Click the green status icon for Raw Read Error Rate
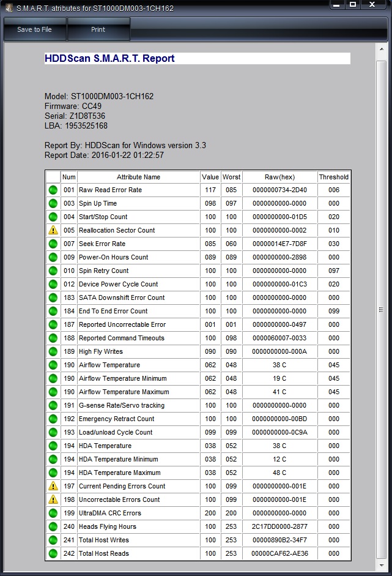392x576 pixels. [53, 190]
